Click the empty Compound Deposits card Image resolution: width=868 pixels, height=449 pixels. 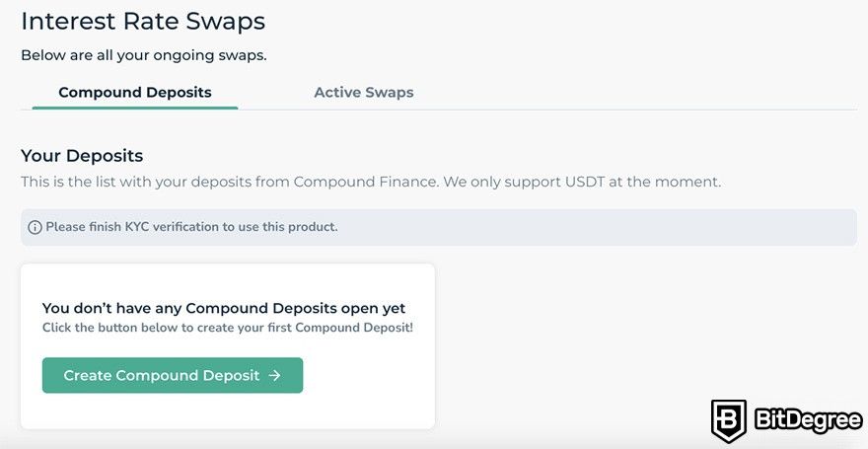pyautogui.click(x=228, y=346)
